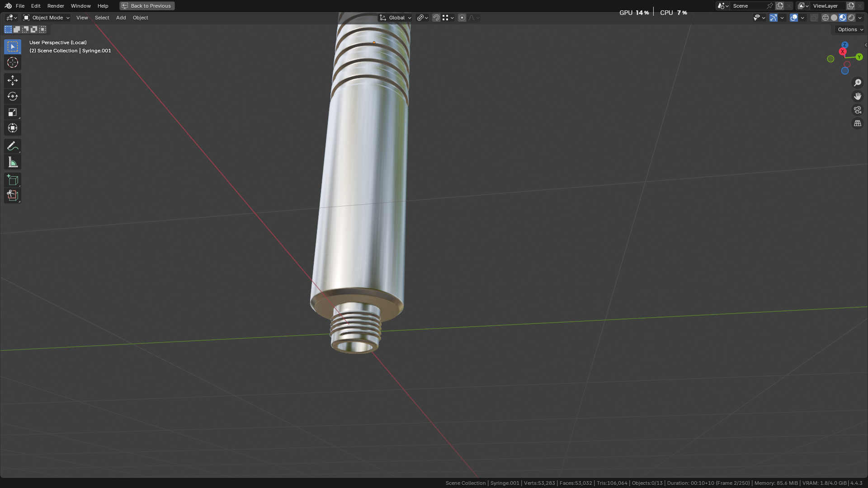This screenshot has height=488, width=868.
Task: Select the Add Cube tool
Action: (13, 180)
